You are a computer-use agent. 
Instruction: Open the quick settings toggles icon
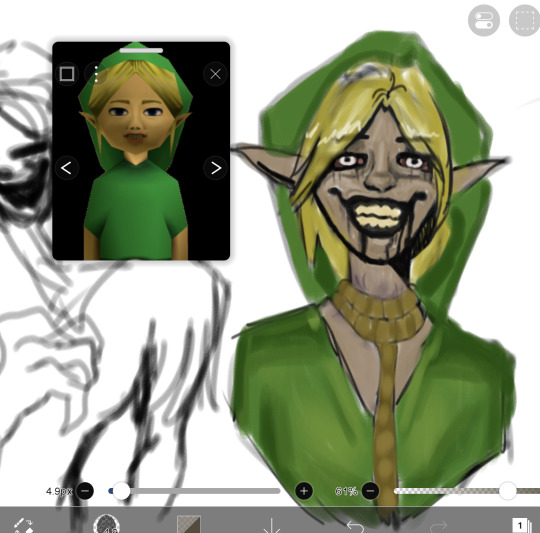tap(484, 20)
